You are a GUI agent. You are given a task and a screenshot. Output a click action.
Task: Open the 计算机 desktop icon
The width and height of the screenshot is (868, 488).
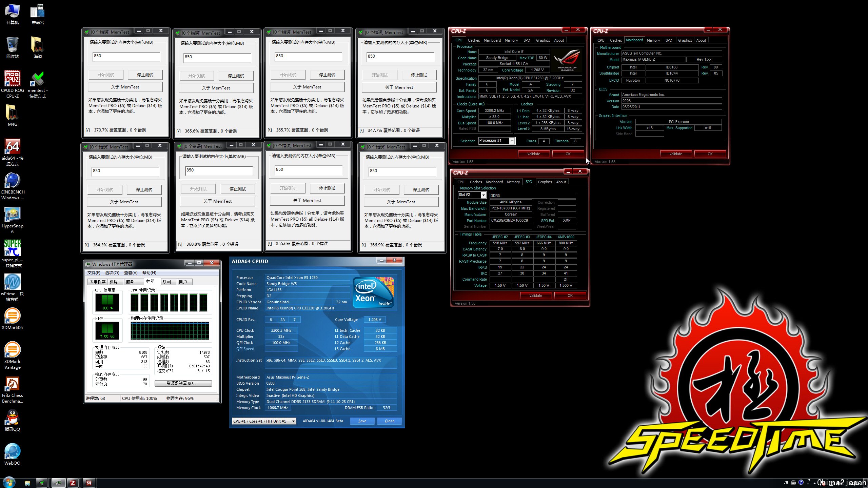(13, 14)
